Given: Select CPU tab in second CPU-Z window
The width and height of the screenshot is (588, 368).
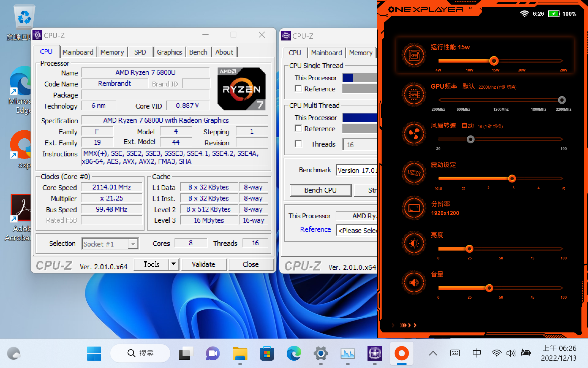Looking at the screenshot, I should point(295,53).
